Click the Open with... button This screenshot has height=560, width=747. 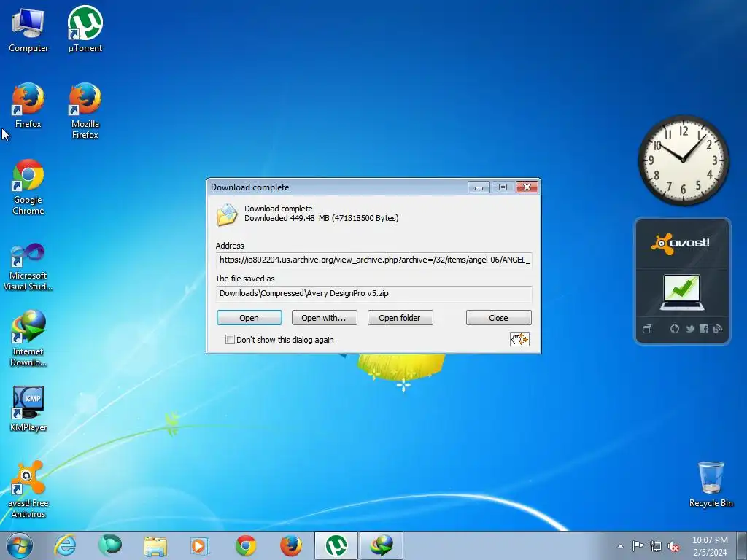324,318
